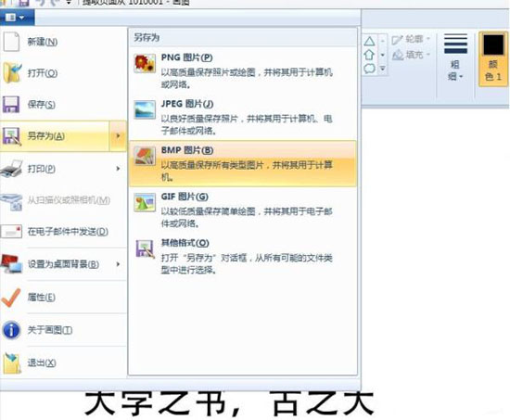Click the printer icon
Image resolution: width=510 pixels, height=420 pixels.
click(12, 169)
